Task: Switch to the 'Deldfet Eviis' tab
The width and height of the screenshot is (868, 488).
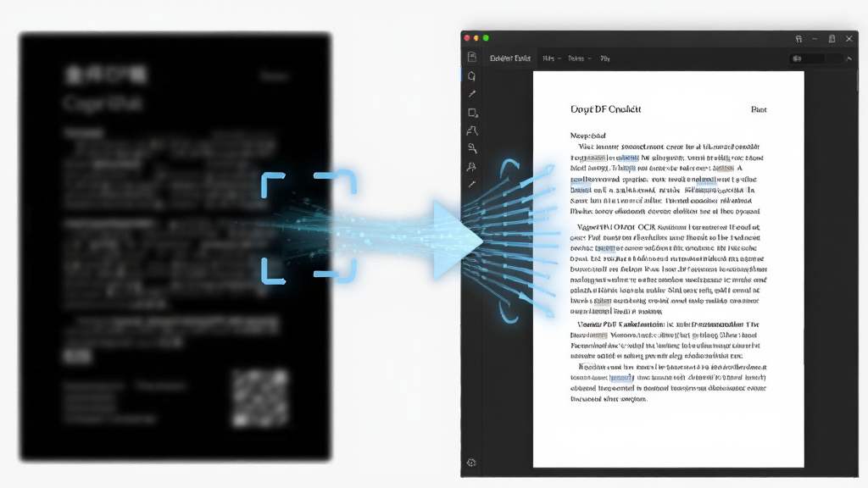Action: 509,58
